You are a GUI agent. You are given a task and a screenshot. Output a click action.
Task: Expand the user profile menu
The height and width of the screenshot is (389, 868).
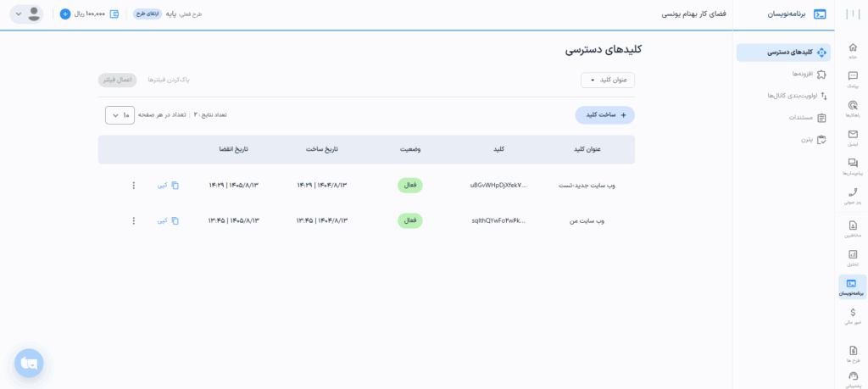coord(25,14)
